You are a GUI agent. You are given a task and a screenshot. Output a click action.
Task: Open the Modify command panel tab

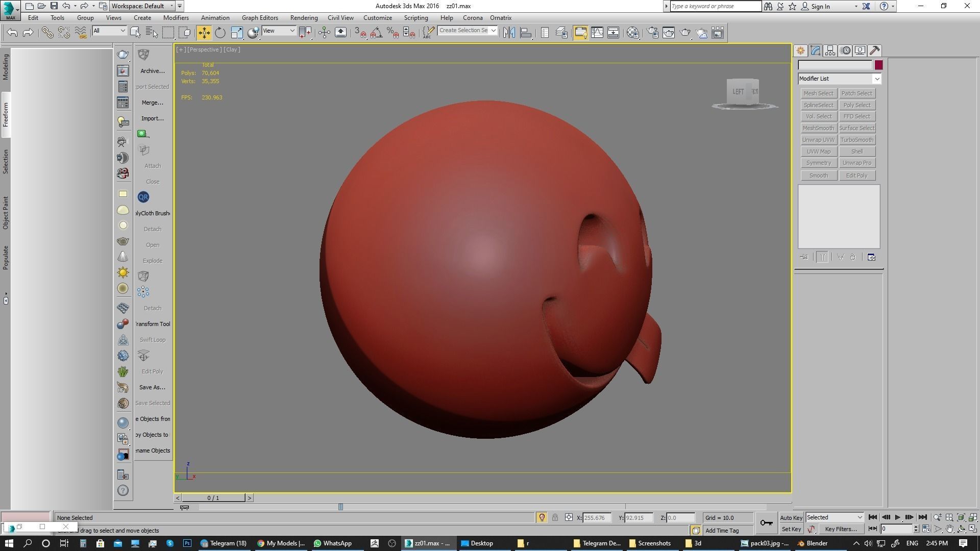point(815,51)
